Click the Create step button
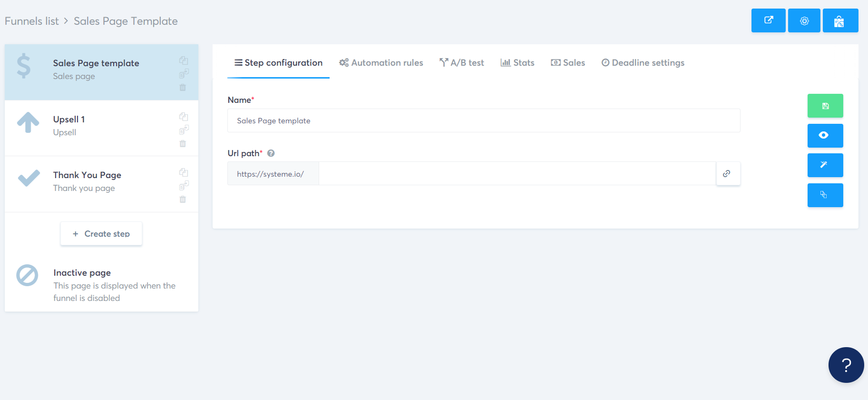Screen dimensions: 868x400 tap(101, 234)
